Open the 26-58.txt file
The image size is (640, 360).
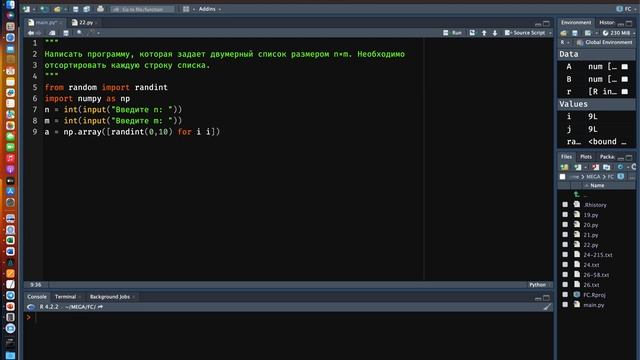coord(596,275)
